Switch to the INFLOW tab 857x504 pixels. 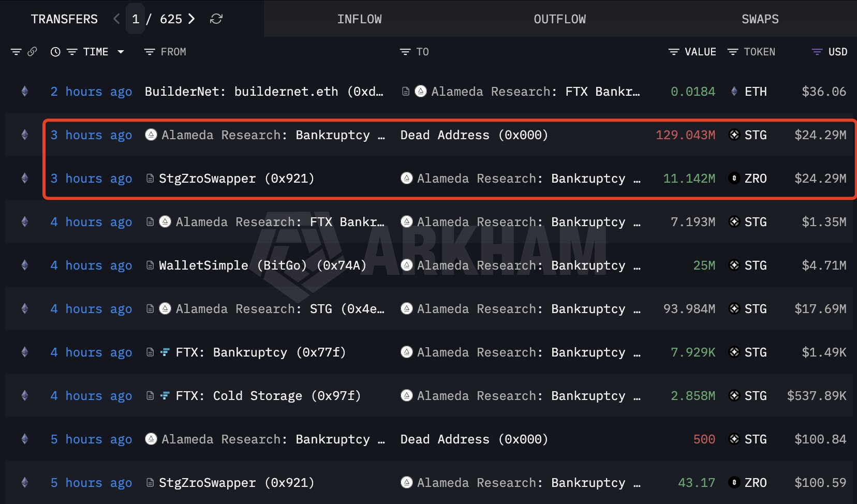[360, 19]
